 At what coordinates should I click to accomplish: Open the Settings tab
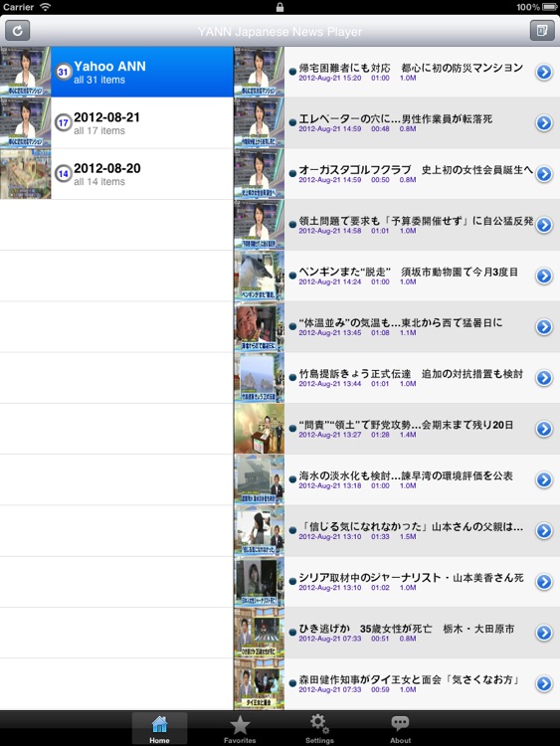coord(319,729)
